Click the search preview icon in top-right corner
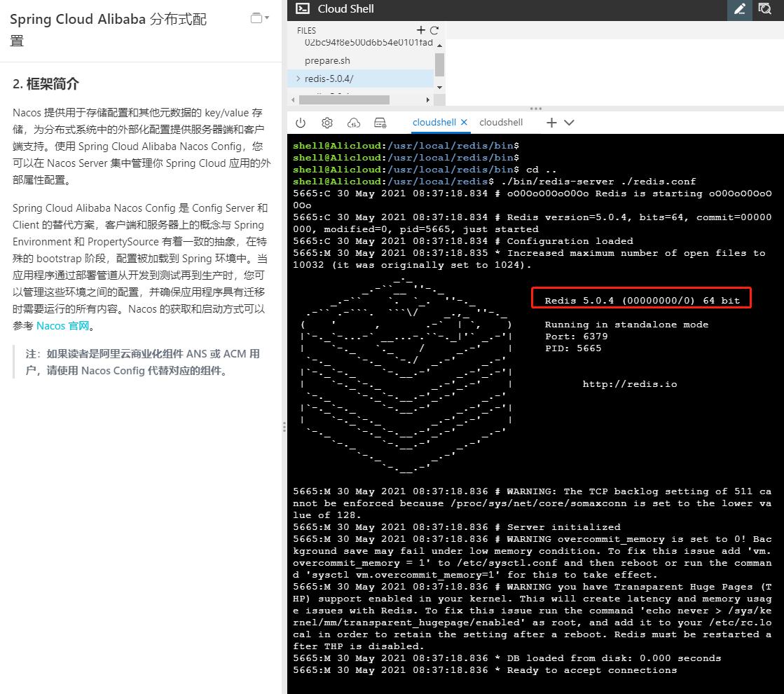This screenshot has width=784, height=694. pyautogui.click(x=765, y=9)
